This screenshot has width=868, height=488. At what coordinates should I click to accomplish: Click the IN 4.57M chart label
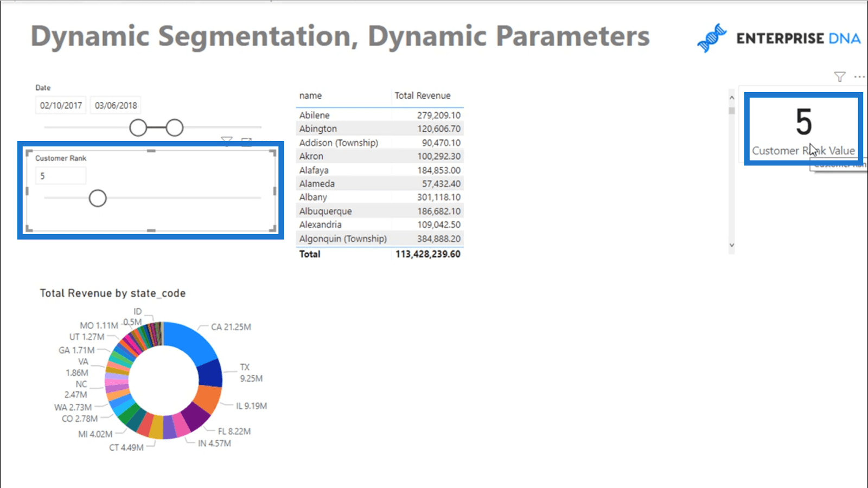pyautogui.click(x=214, y=443)
